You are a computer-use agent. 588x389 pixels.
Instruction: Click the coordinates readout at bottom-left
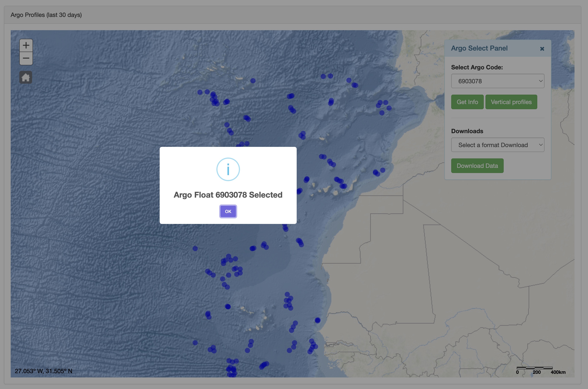click(44, 371)
